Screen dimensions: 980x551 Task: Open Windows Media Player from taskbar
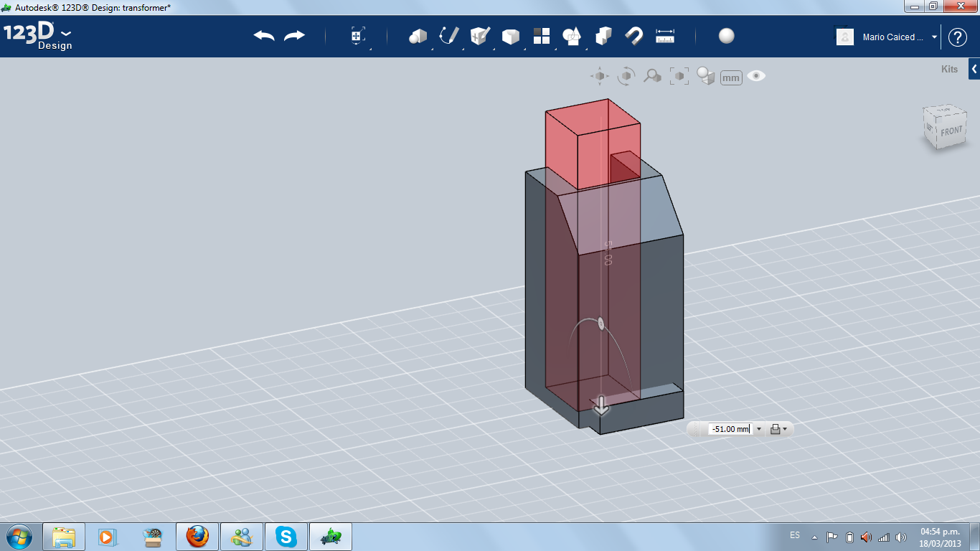(x=108, y=537)
